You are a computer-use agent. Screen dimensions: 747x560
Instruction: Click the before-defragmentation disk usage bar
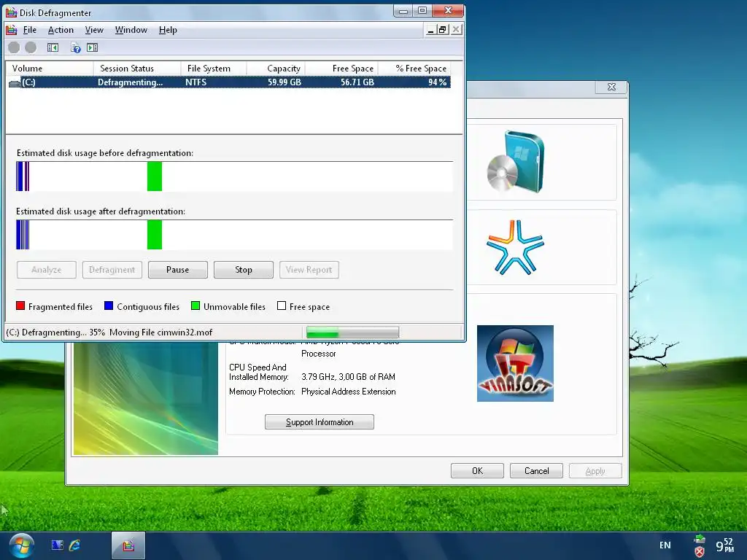click(x=234, y=176)
